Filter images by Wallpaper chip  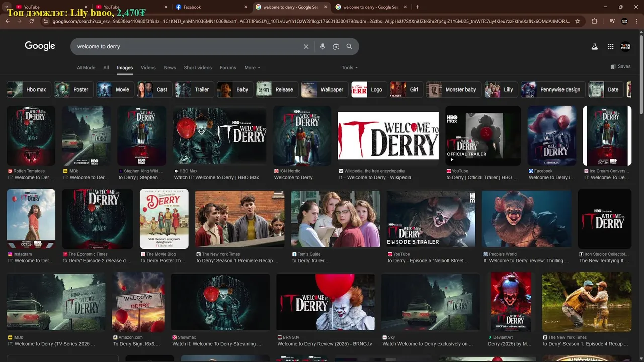point(325,89)
